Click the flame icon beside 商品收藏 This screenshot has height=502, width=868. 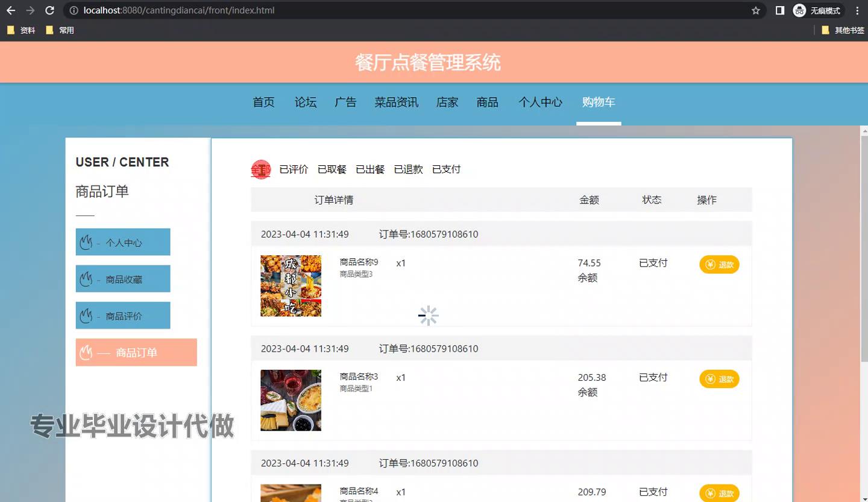point(86,279)
